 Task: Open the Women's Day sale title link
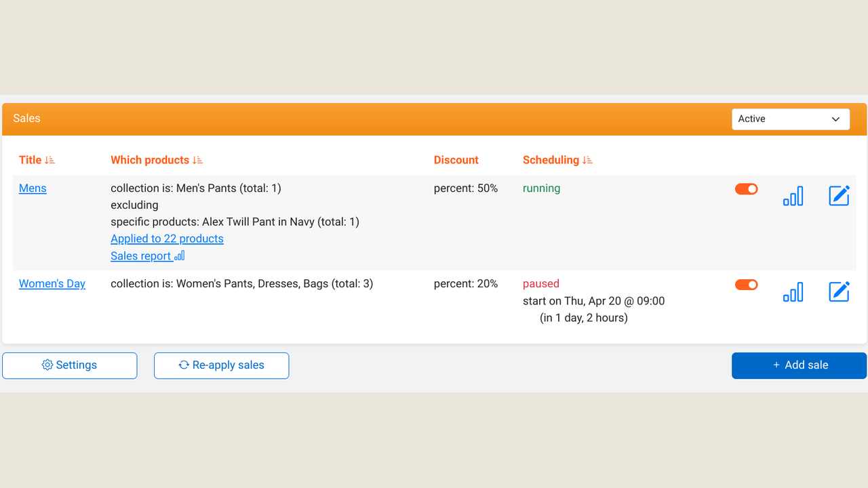click(x=52, y=284)
